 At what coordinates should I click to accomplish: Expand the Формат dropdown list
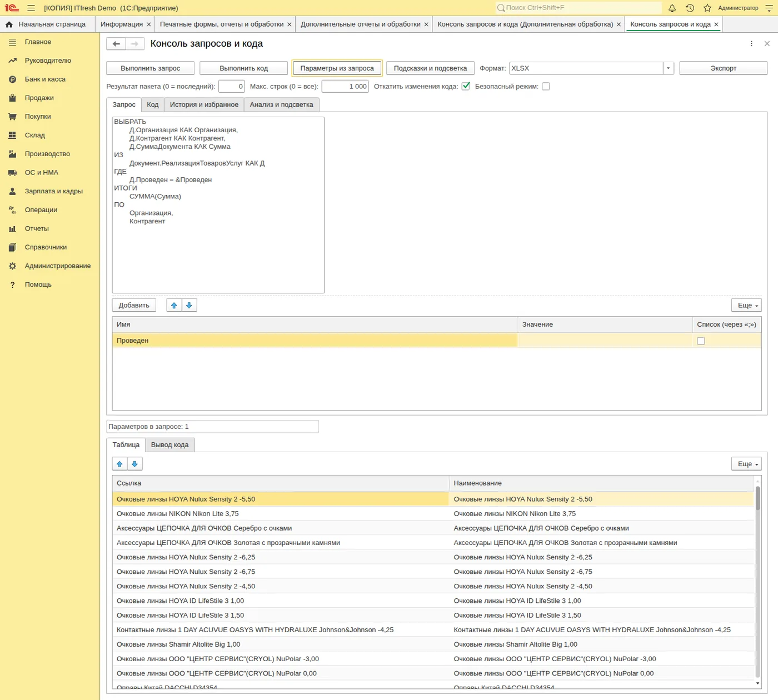click(x=669, y=68)
